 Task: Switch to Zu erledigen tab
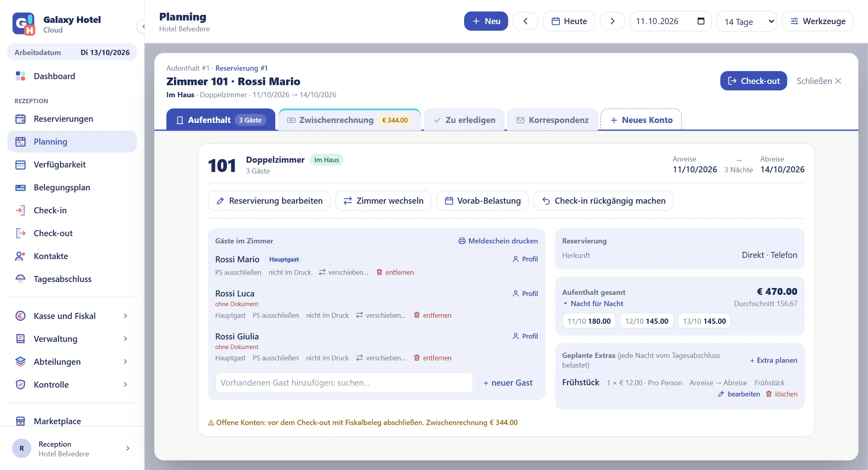pyautogui.click(x=464, y=120)
